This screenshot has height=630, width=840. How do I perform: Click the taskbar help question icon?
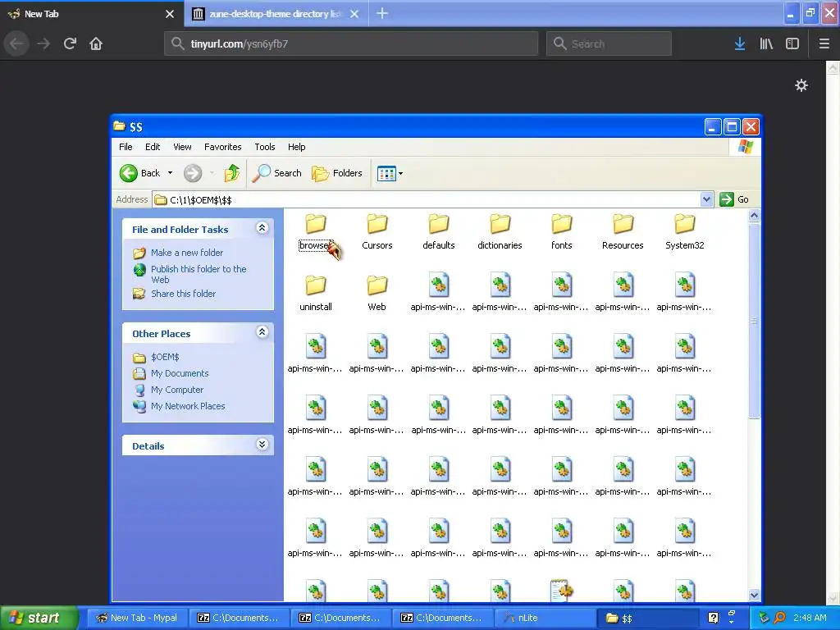tap(713, 618)
